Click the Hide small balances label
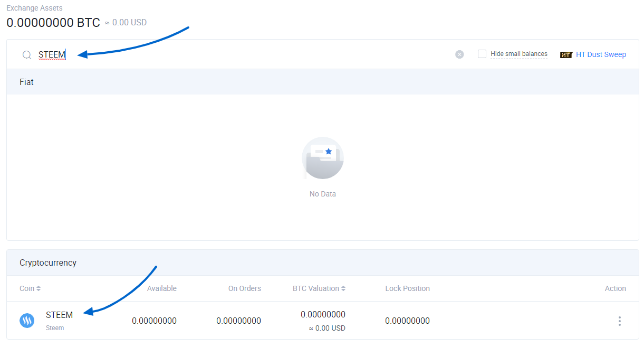Image resolution: width=644 pixels, height=347 pixels. pyautogui.click(x=519, y=54)
